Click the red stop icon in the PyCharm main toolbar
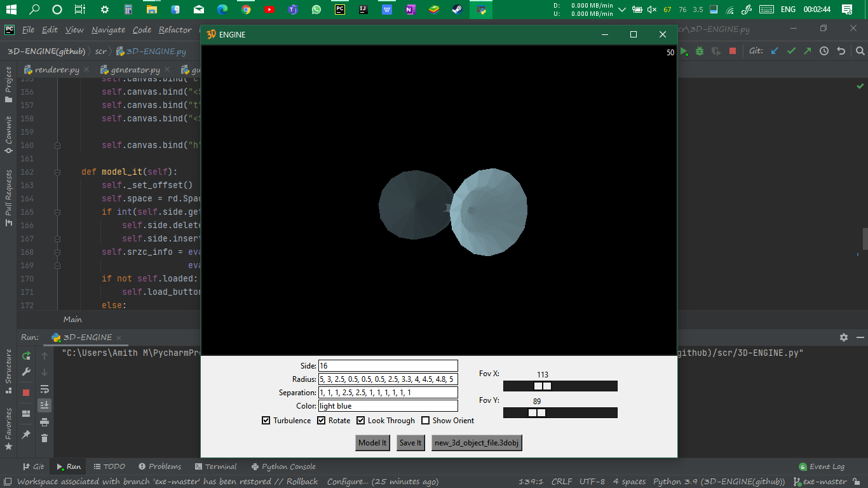The height and width of the screenshot is (488, 868). tap(733, 51)
